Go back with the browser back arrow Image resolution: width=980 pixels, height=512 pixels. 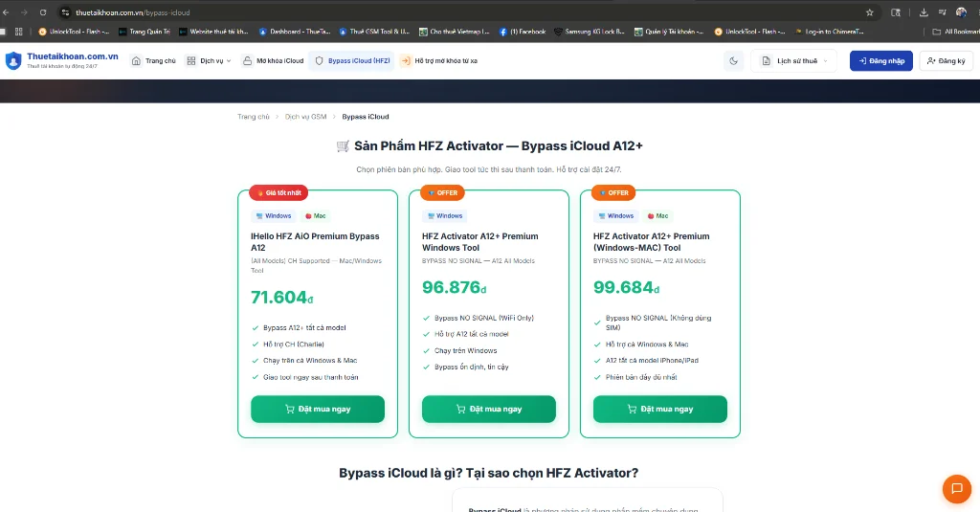6,12
